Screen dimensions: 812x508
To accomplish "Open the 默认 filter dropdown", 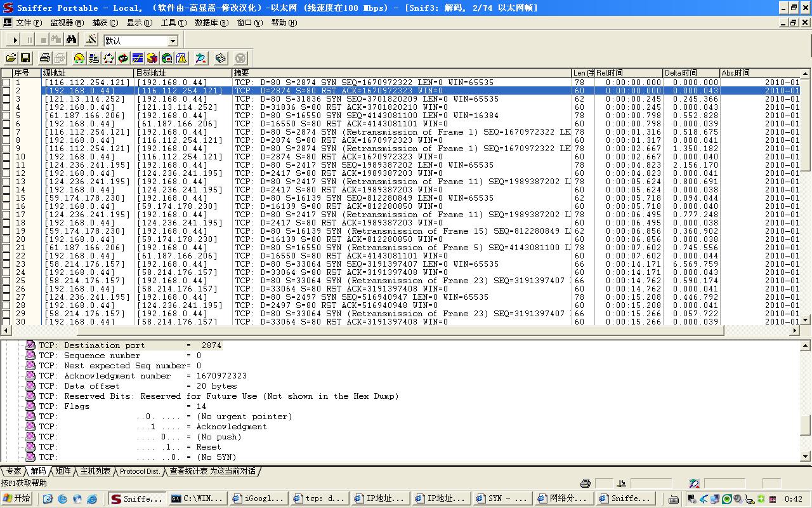I will (173, 41).
